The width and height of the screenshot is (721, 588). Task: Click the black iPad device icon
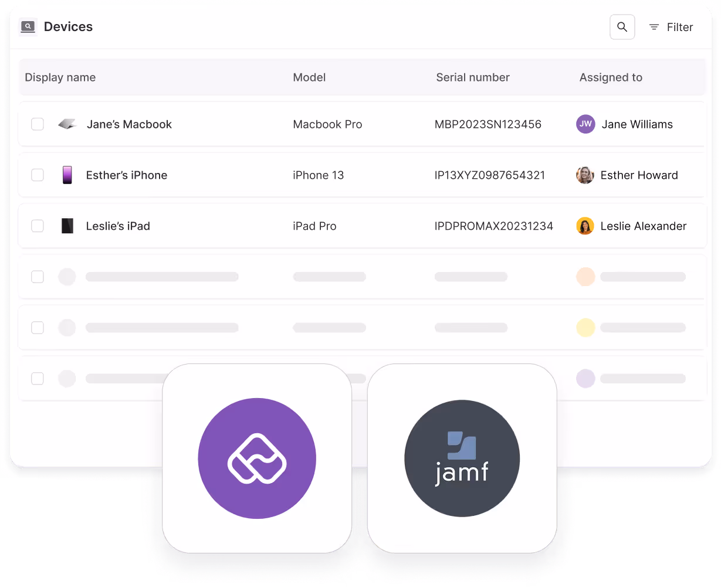[67, 226]
